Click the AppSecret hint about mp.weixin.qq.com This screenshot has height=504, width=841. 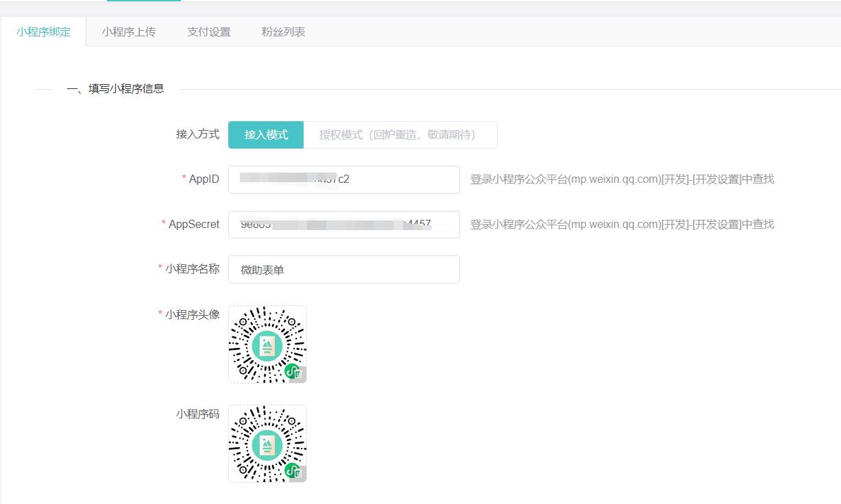[x=622, y=224]
